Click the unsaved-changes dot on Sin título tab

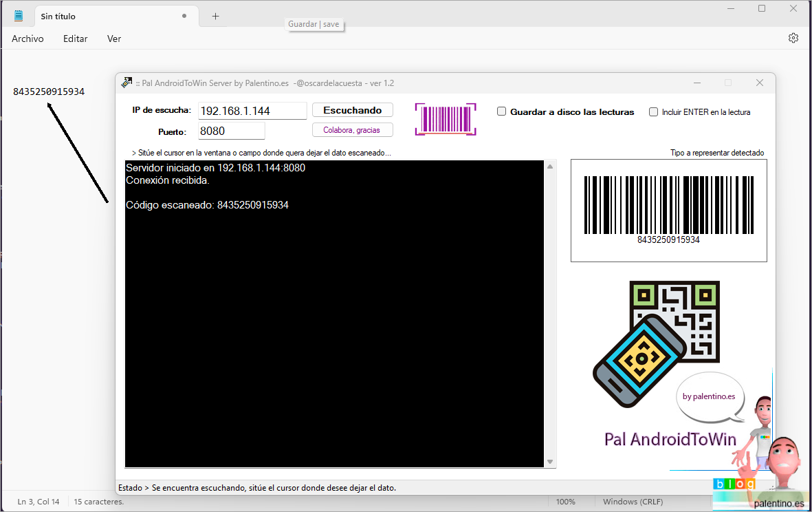pyautogui.click(x=184, y=16)
